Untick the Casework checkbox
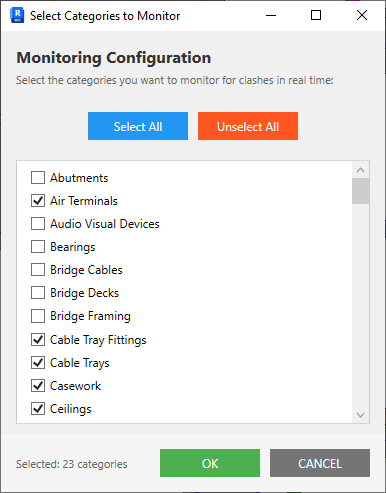This screenshot has width=386, height=493. pyautogui.click(x=38, y=386)
